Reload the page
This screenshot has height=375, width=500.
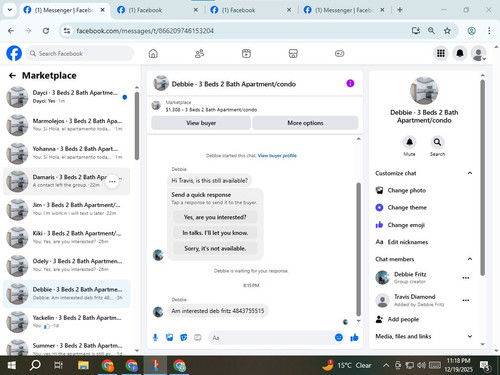pyautogui.click(x=46, y=31)
